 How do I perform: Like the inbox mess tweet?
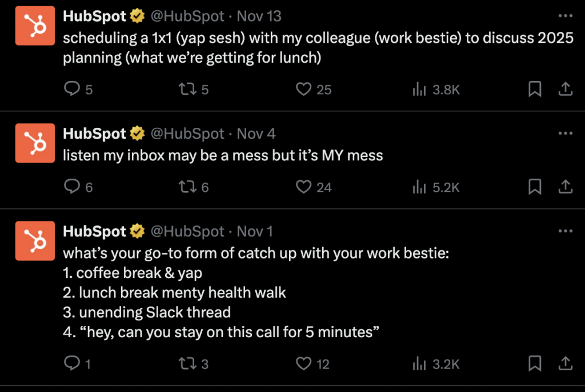coord(304,187)
